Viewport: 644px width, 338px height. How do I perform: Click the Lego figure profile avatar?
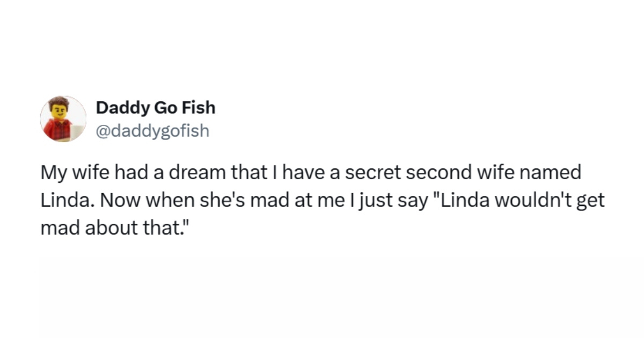(63, 119)
